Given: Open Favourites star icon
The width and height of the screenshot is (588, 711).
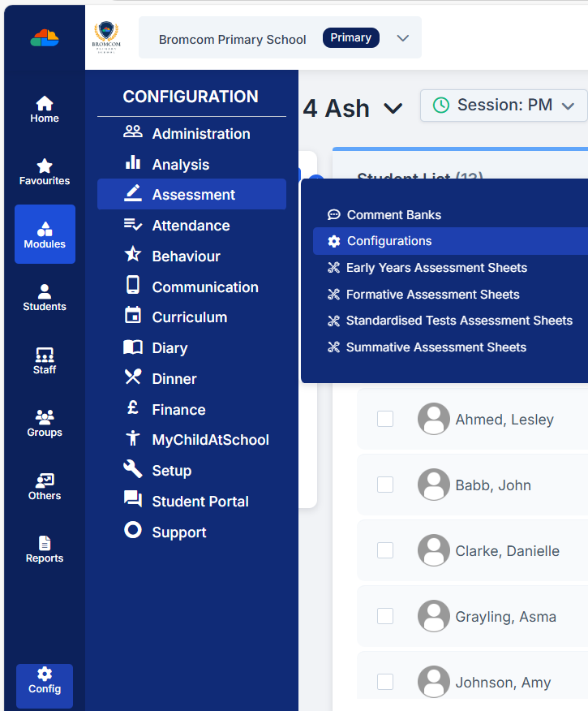Looking at the screenshot, I should coord(45,166).
